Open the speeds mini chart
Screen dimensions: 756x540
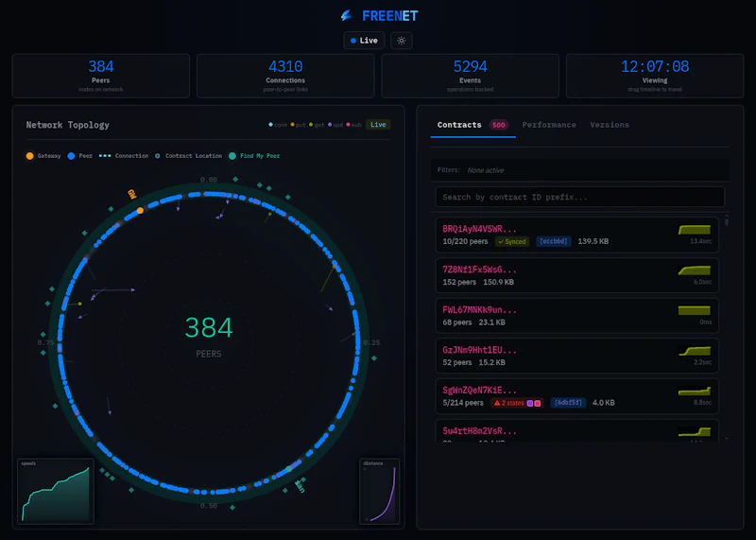click(x=56, y=491)
